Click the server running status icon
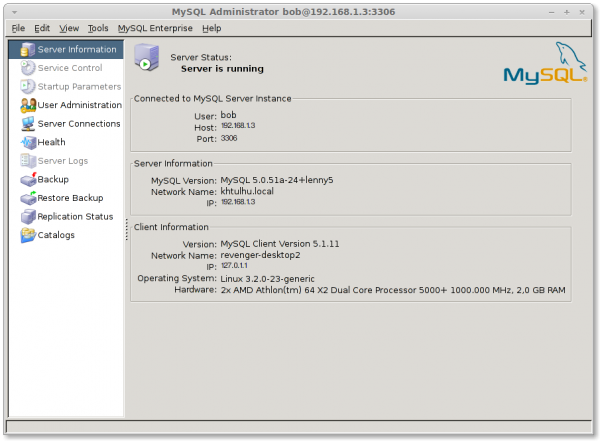Viewport: 600px width, 441px height. pyautogui.click(x=146, y=57)
